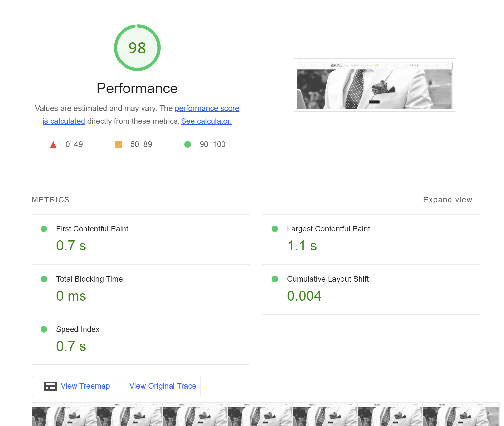Click the green status dot beside First Contentful Paint

pos(44,229)
